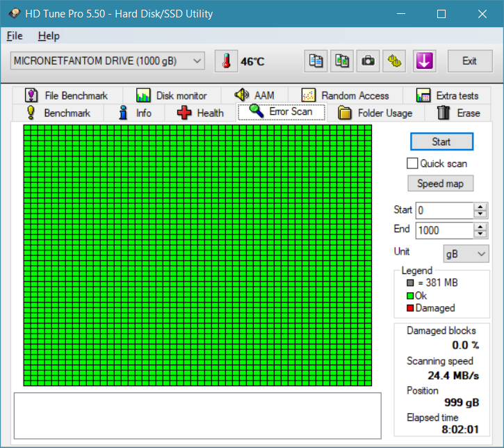Image resolution: width=504 pixels, height=448 pixels.
Task: Click the camera save screenshot icon
Action: [x=368, y=61]
